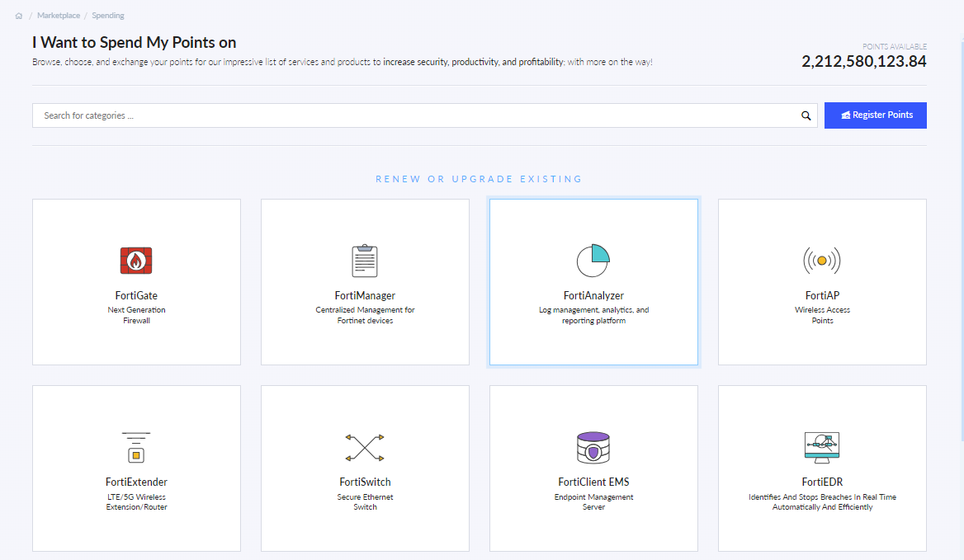Open the Marketplace breadcrumb link
This screenshot has width=964, height=560.
point(58,15)
